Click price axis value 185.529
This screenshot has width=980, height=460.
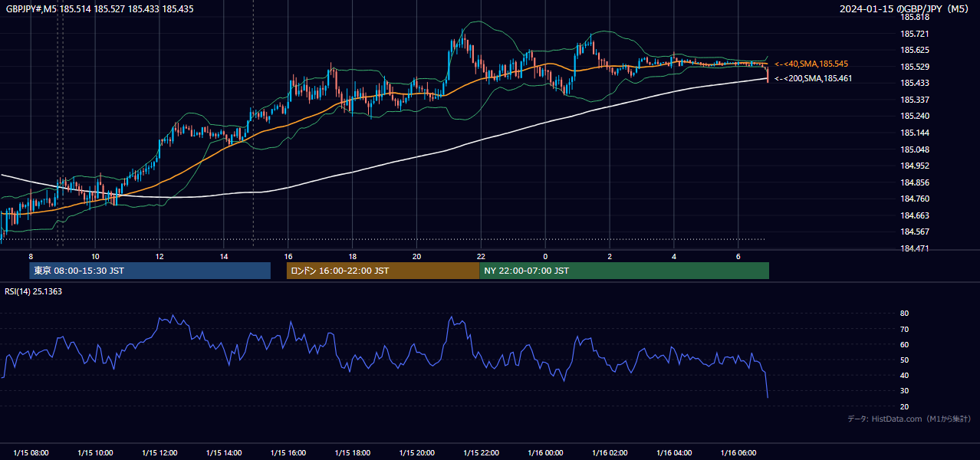[914, 67]
